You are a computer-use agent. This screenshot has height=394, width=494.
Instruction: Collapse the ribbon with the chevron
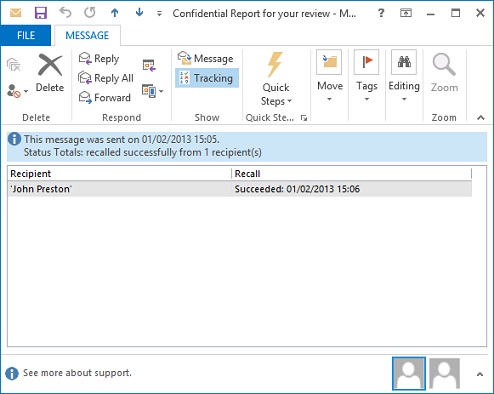(480, 117)
